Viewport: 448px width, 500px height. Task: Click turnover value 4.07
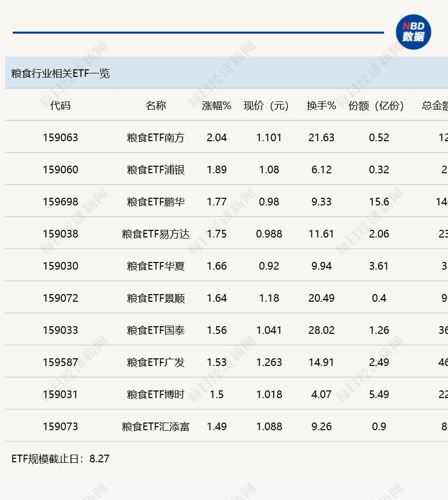(x=322, y=394)
